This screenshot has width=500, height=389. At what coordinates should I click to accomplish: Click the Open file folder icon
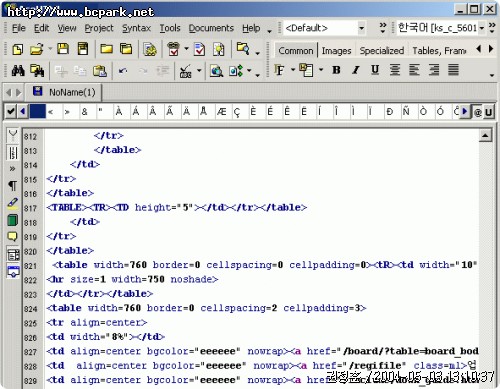pyautogui.click(x=37, y=49)
